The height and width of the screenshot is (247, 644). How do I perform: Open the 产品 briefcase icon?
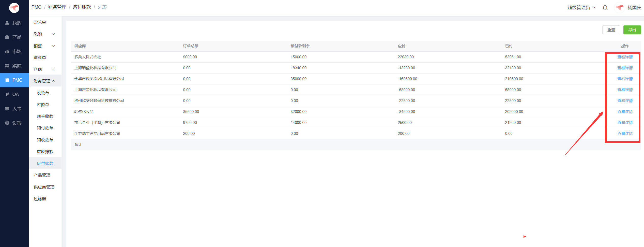coord(7,37)
